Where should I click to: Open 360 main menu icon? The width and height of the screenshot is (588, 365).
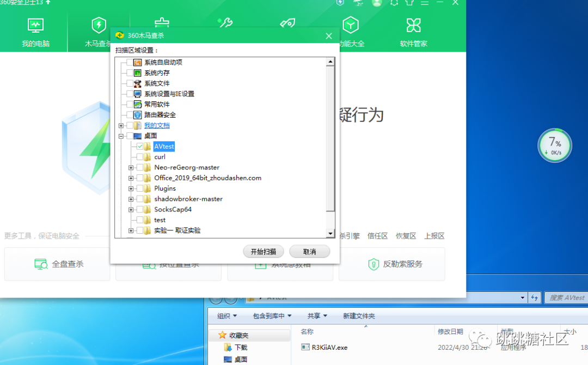tap(425, 3)
